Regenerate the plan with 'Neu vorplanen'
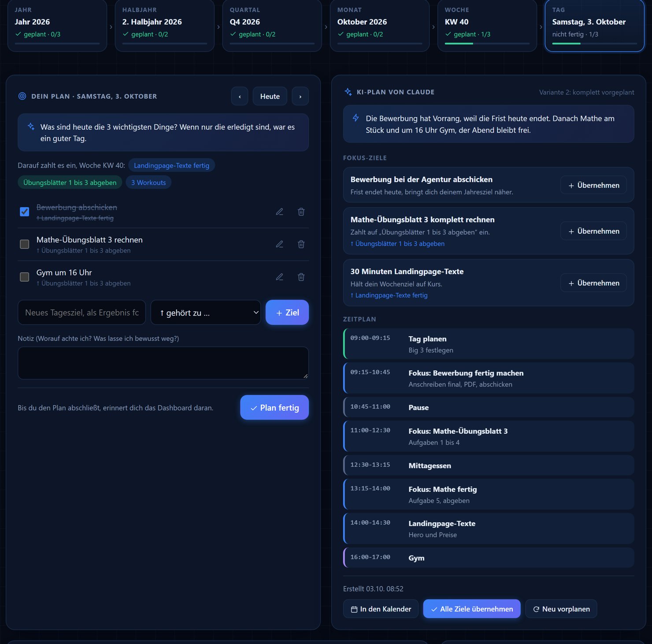This screenshot has height=644, width=652. pos(561,609)
